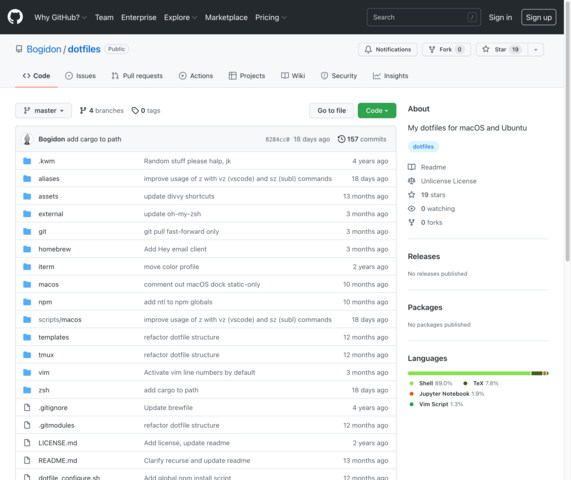
Task: Click the LICENSE.md file icon
Action: click(x=27, y=443)
